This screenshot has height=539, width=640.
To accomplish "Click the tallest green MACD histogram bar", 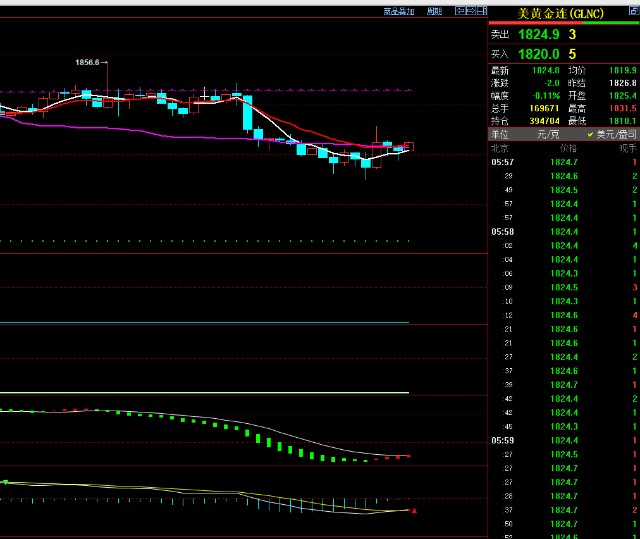I will 257,440.
